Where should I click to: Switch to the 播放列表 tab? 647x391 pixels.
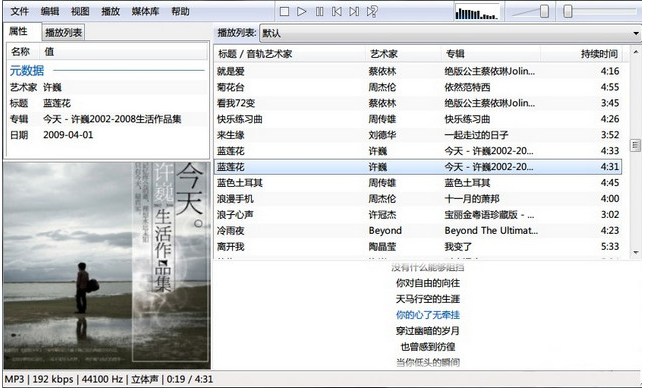point(63,32)
